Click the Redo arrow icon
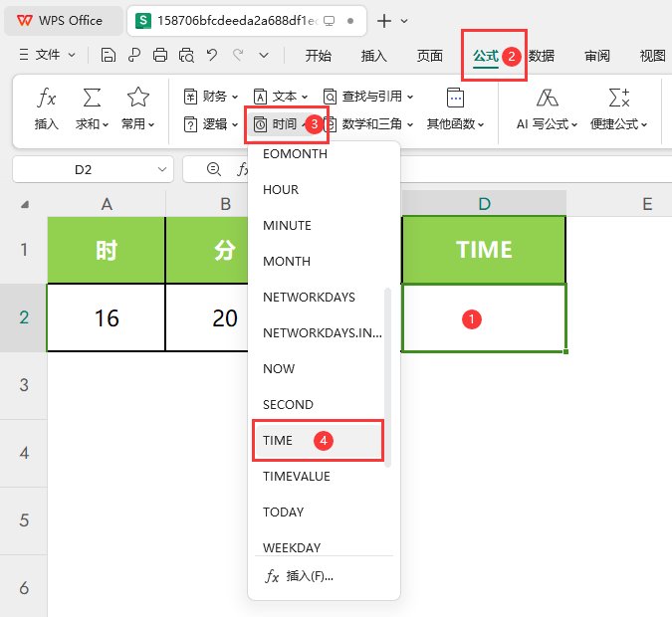The height and width of the screenshot is (617, 672). [238, 56]
